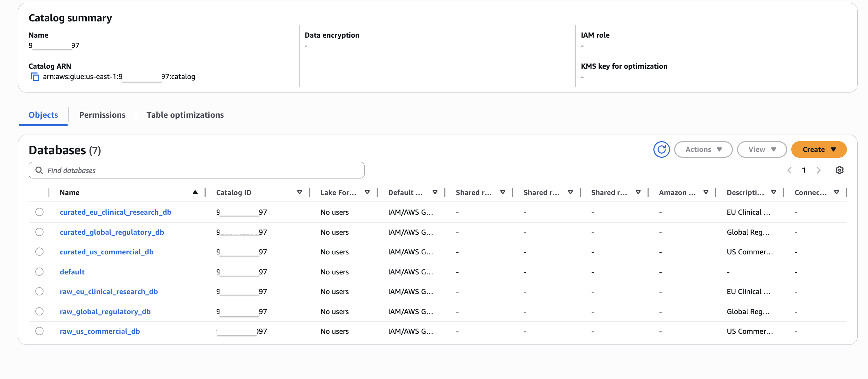
Task: Click 'IAM/AWS G…' in raw_global_regulatory_db row
Action: pyautogui.click(x=411, y=312)
